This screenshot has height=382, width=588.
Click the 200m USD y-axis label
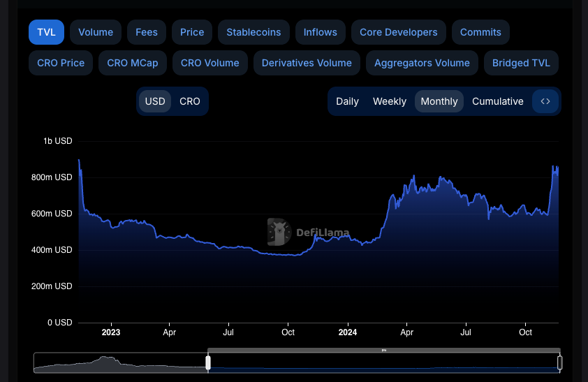[52, 286]
